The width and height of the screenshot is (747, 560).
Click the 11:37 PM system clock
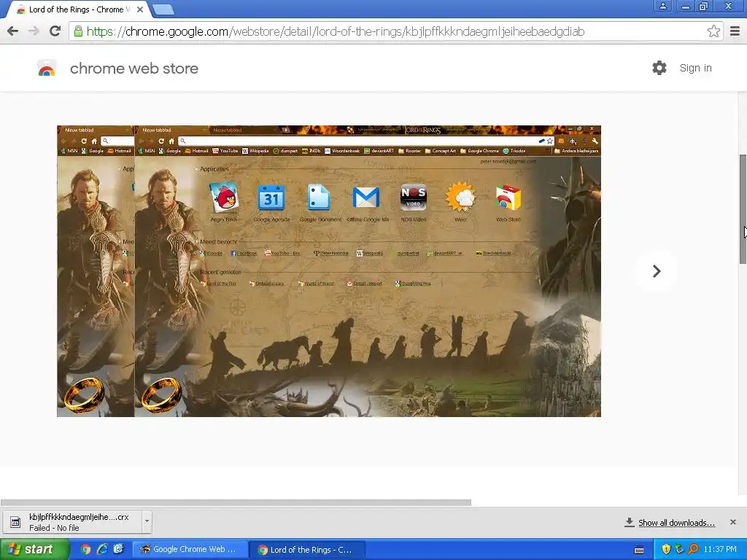720,550
